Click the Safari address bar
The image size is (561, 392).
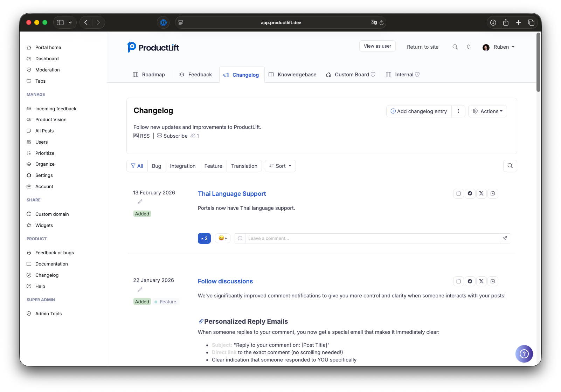pyautogui.click(x=281, y=22)
